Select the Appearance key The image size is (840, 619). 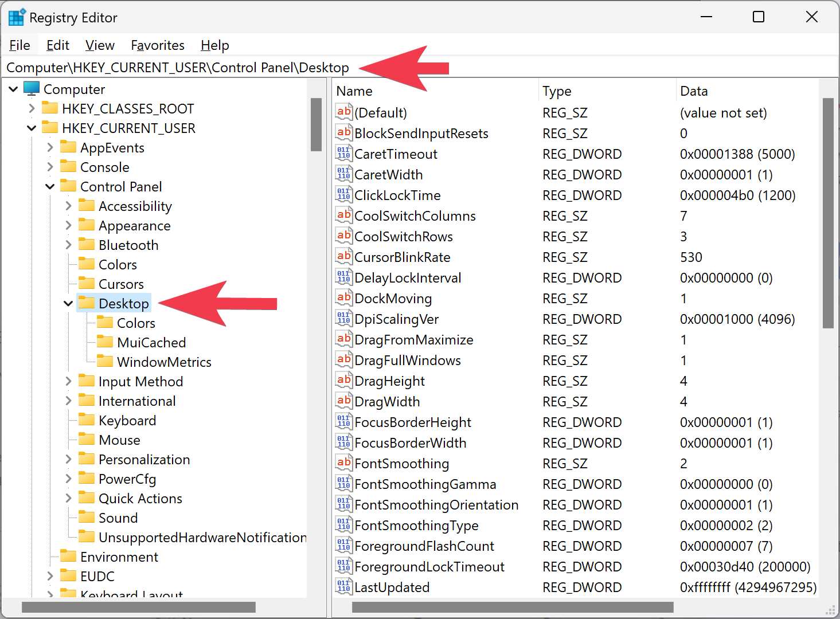tap(135, 226)
